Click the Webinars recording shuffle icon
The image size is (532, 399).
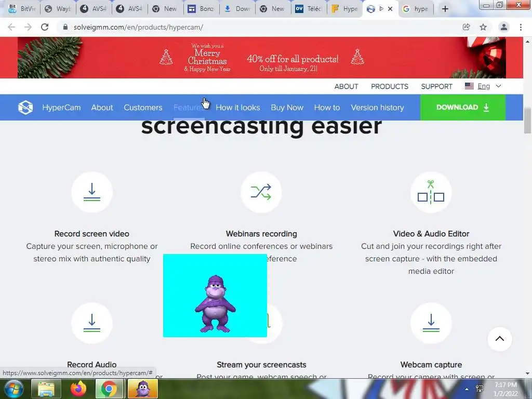tap(261, 192)
